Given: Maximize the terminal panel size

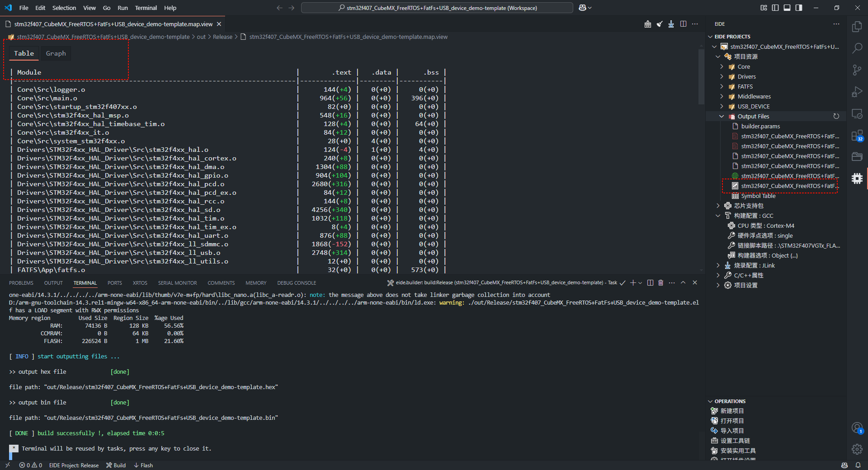Looking at the screenshot, I should (683, 283).
